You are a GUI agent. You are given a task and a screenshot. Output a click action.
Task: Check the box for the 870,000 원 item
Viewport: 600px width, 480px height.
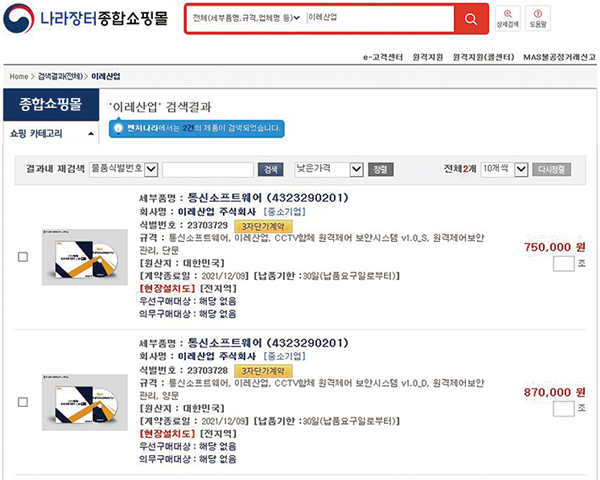pyautogui.click(x=23, y=402)
